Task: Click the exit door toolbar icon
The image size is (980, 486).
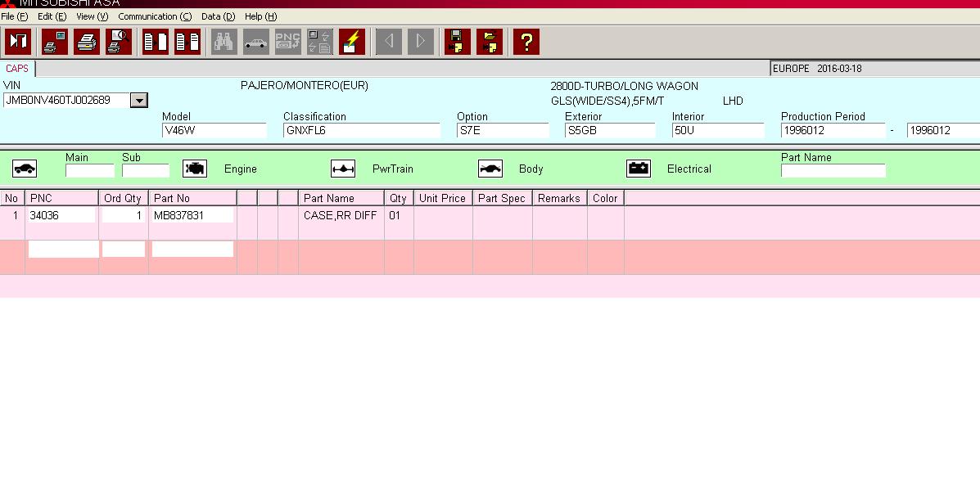Action: point(18,42)
